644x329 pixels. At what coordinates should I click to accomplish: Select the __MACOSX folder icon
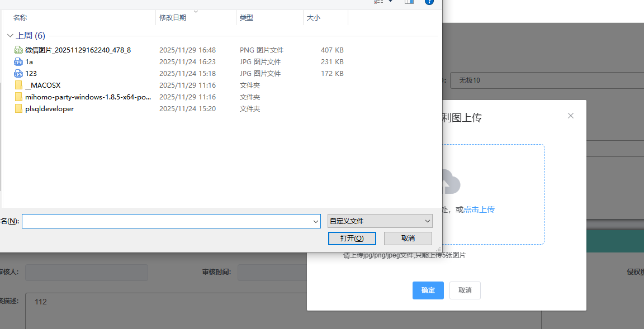click(18, 85)
